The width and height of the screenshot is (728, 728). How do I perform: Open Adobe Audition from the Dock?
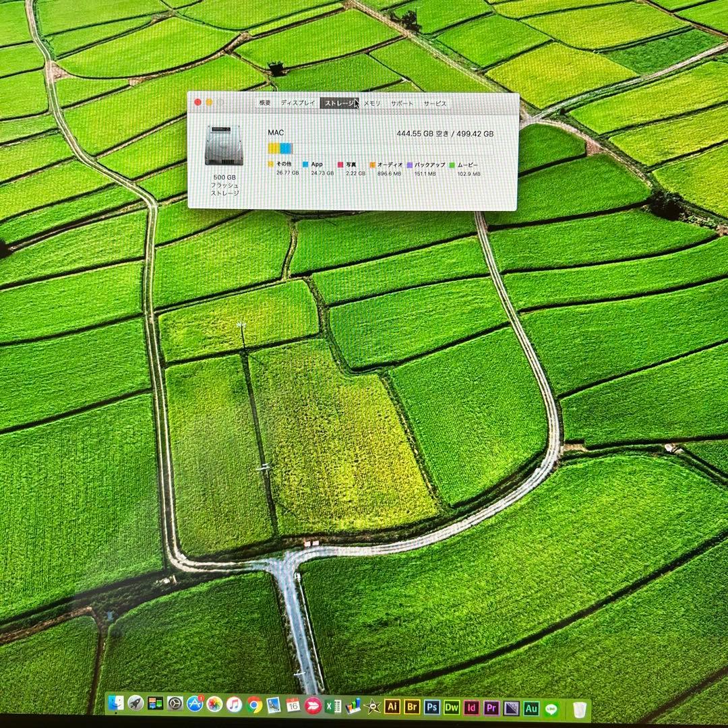tap(532, 708)
